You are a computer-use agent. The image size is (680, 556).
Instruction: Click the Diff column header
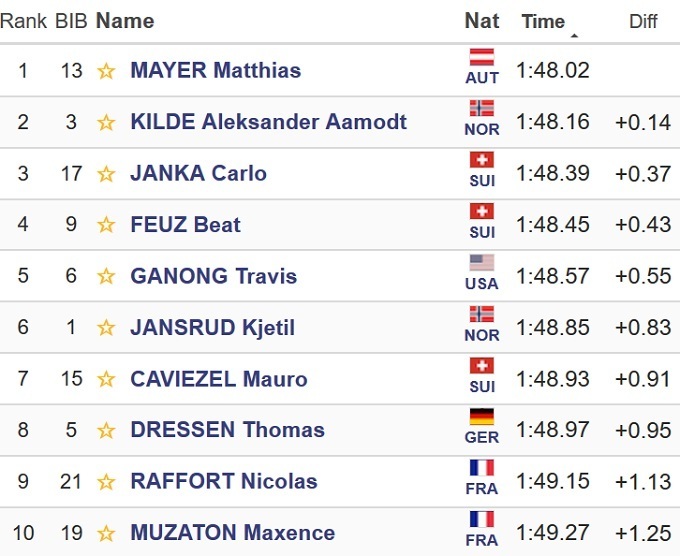[x=643, y=21]
